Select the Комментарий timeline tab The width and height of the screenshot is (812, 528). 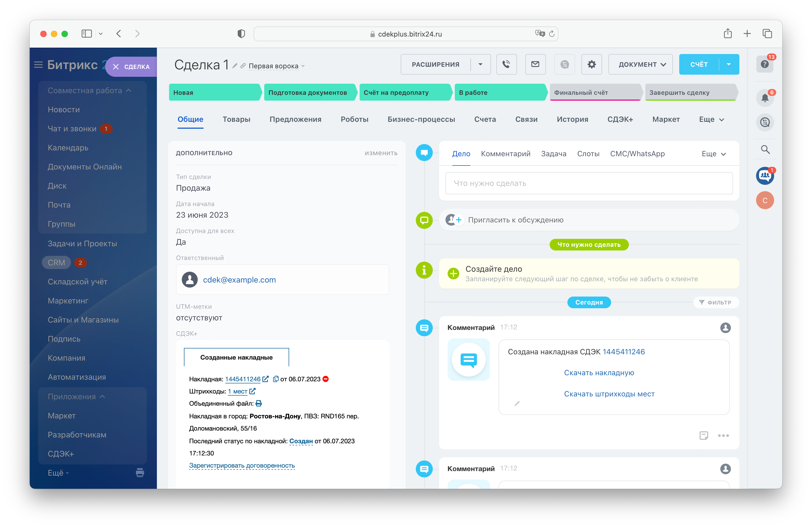click(505, 154)
